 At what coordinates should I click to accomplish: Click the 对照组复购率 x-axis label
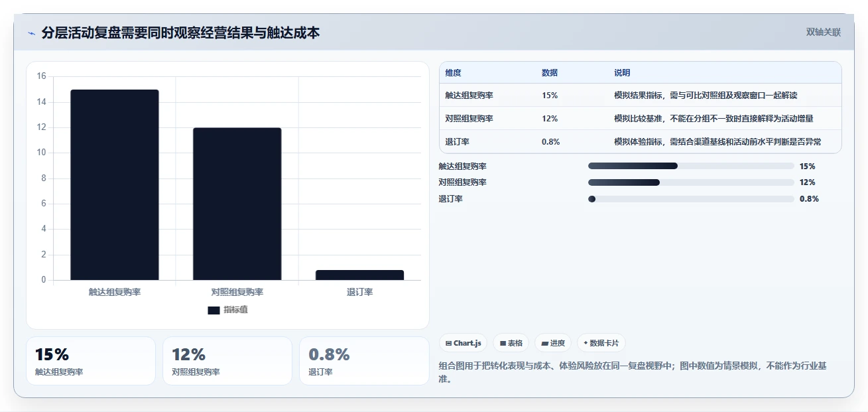pyautogui.click(x=237, y=292)
